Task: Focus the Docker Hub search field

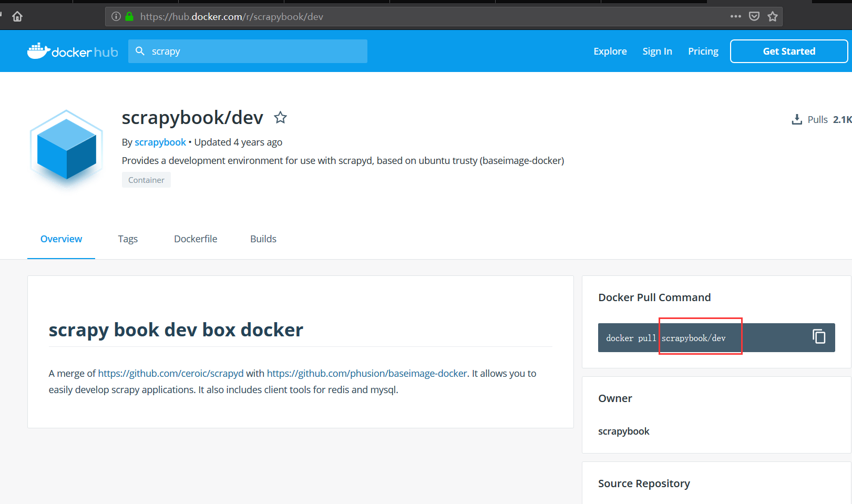Action: pos(248,52)
